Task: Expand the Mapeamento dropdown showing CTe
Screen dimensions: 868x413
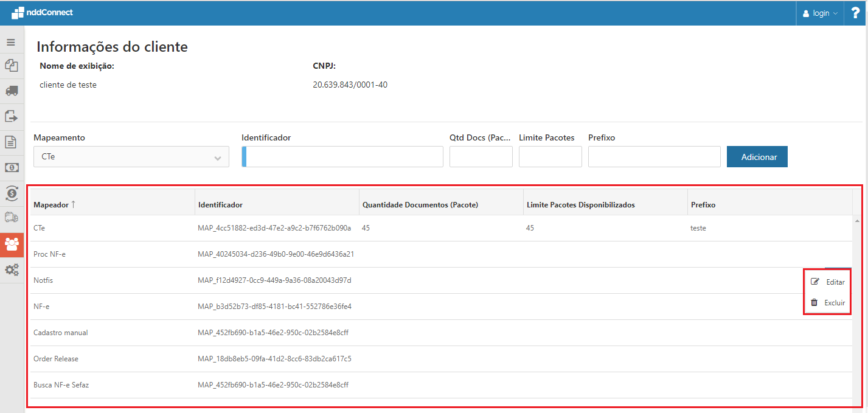Action: click(131, 157)
